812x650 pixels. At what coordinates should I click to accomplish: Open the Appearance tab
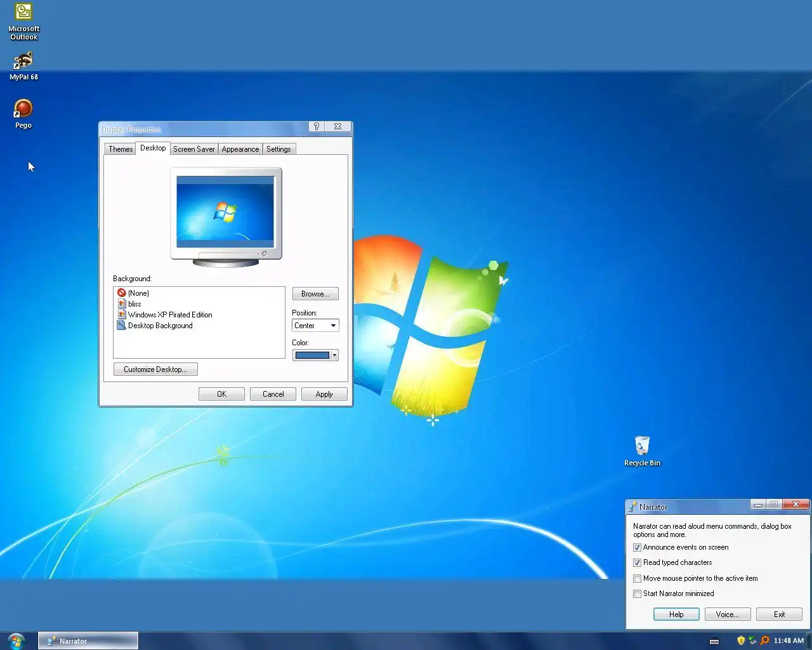click(240, 149)
